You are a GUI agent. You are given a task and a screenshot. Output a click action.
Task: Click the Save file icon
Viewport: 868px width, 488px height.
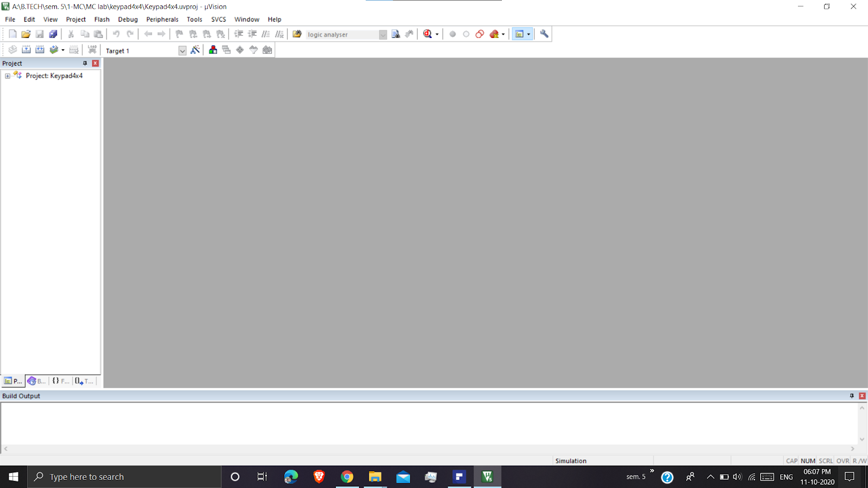[40, 34]
